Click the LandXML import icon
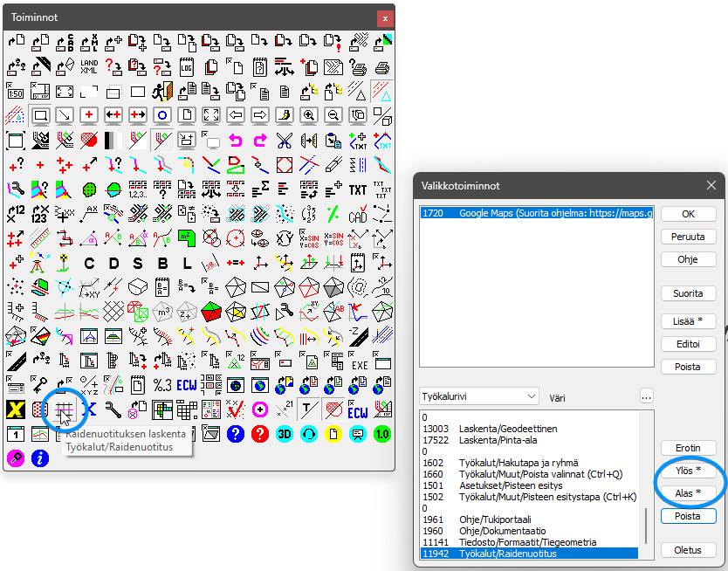 (89, 66)
